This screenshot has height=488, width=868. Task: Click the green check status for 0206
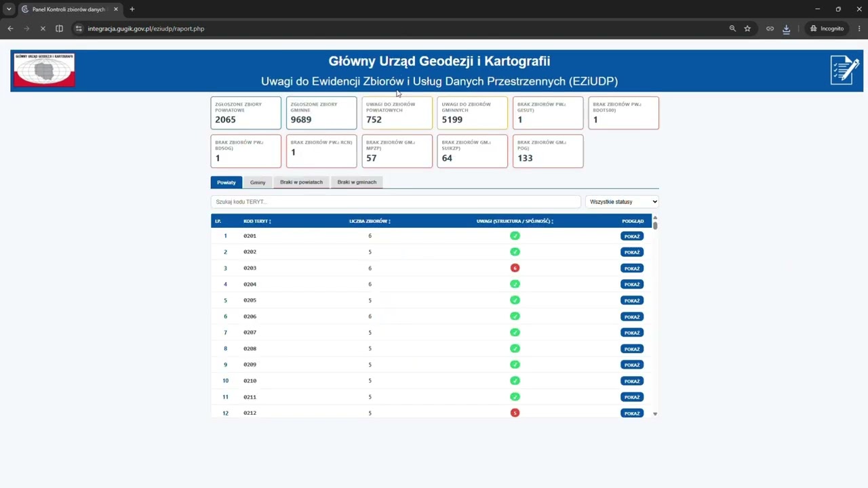pyautogui.click(x=515, y=317)
